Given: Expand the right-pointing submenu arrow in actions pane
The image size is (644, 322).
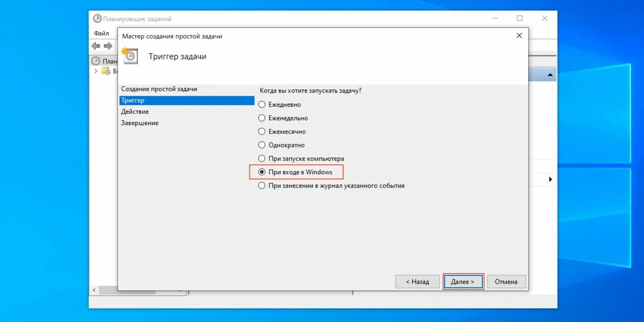Looking at the screenshot, I should coord(550,179).
